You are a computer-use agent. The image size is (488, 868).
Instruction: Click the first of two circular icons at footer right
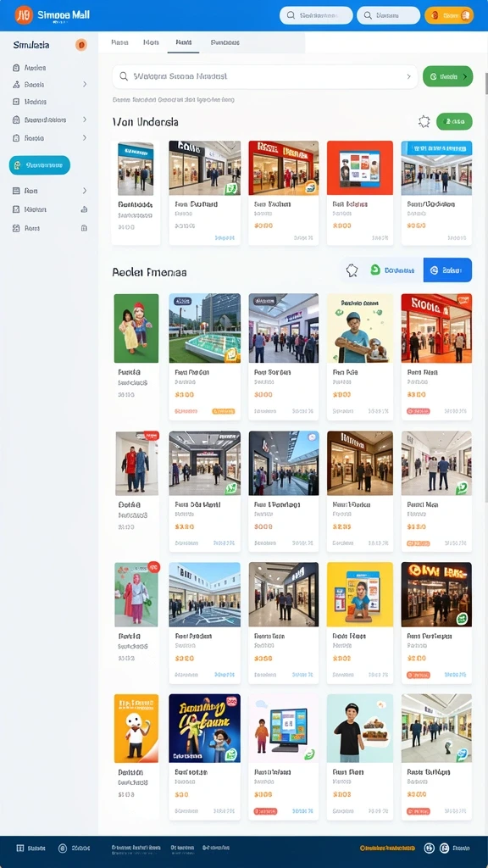[x=429, y=848]
